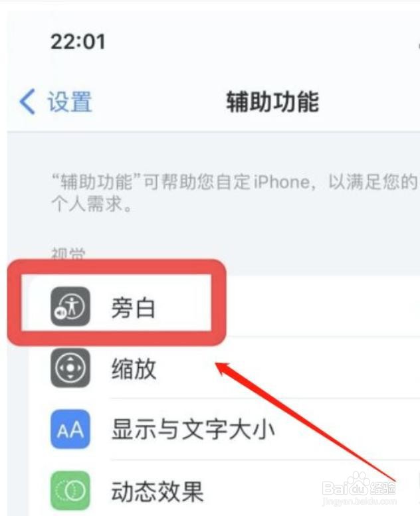The height and width of the screenshot is (516, 420).
Task: Tap the 22:01 status bar clock
Action: [78, 42]
